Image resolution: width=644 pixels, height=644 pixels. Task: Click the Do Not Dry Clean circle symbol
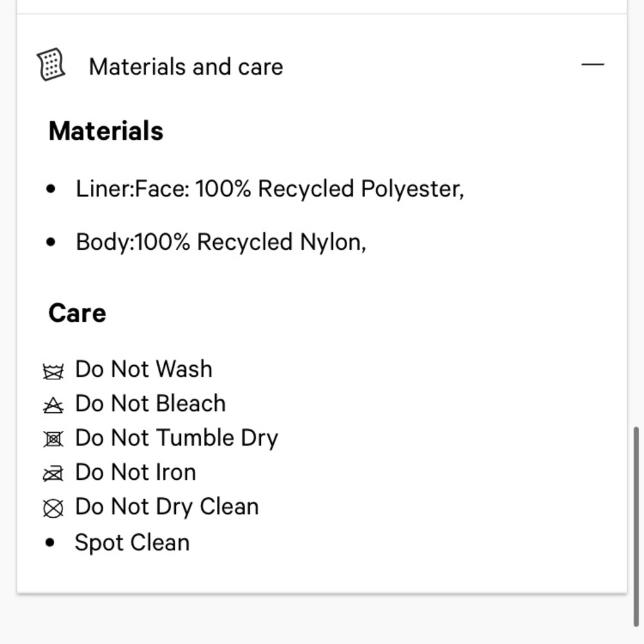click(53, 509)
